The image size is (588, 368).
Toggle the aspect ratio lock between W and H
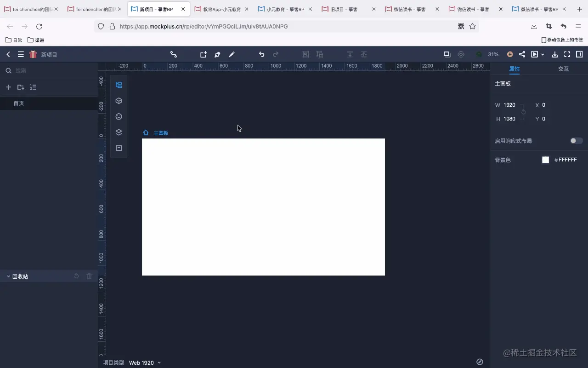[523, 112]
